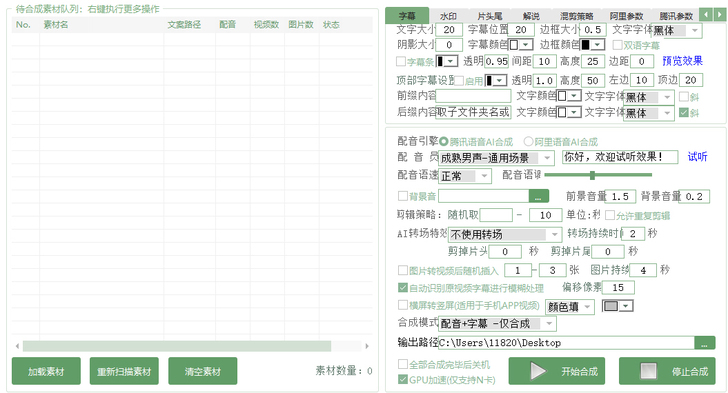Click the play icon on 开始合成 button
Image resolution: width=728 pixels, height=393 pixels.
[x=538, y=371]
